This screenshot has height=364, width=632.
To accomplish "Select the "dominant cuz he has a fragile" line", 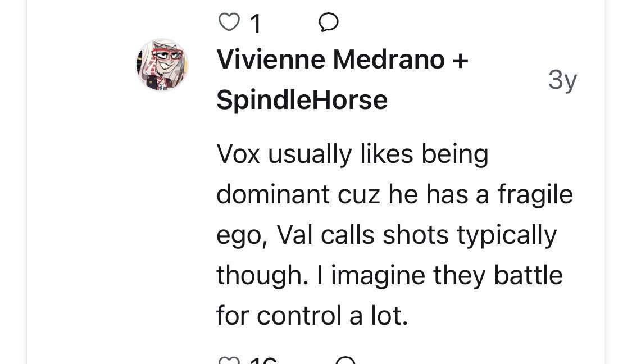I will (x=394, y=194).
